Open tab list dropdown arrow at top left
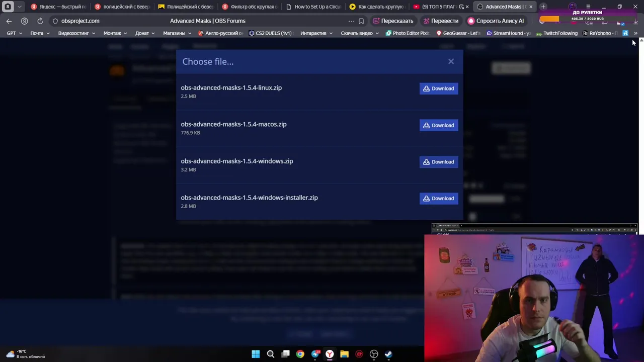 tap(19, 7)
